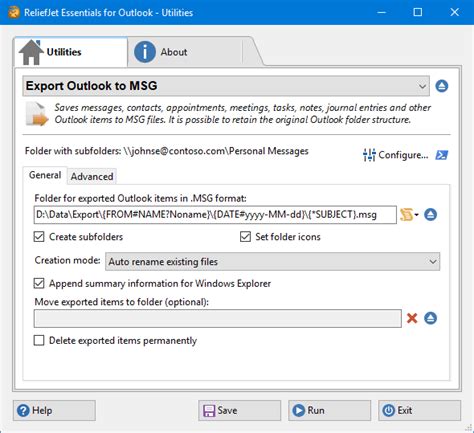Open the small arrow next to the macro icon
Viewport: 474px width, 433px height.
click(x=416, y=215)
